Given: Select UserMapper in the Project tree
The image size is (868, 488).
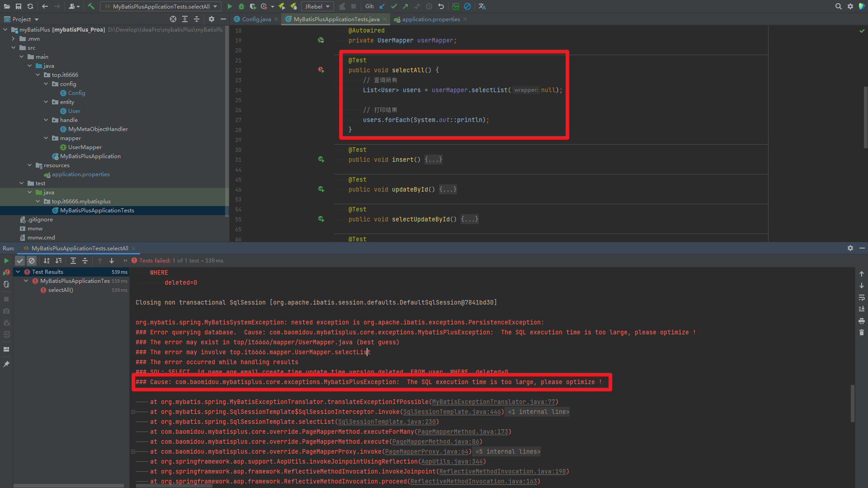Looking at the screenshot, I should 85,147.
